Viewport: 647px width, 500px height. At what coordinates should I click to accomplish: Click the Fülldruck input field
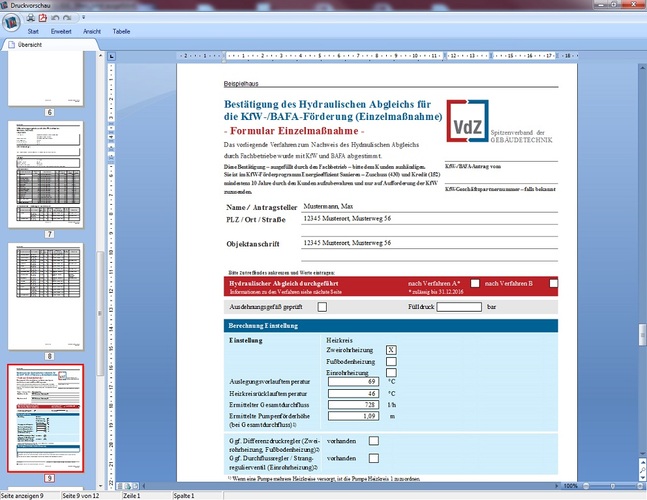click(458, 306)
